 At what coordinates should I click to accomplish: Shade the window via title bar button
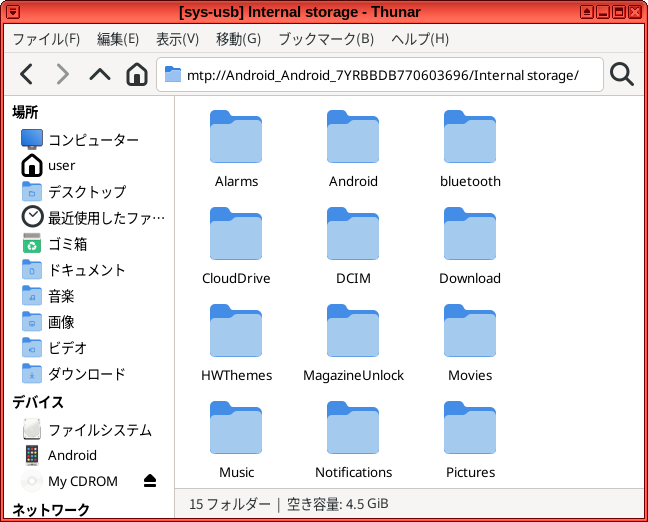click(x=587, y=12)
